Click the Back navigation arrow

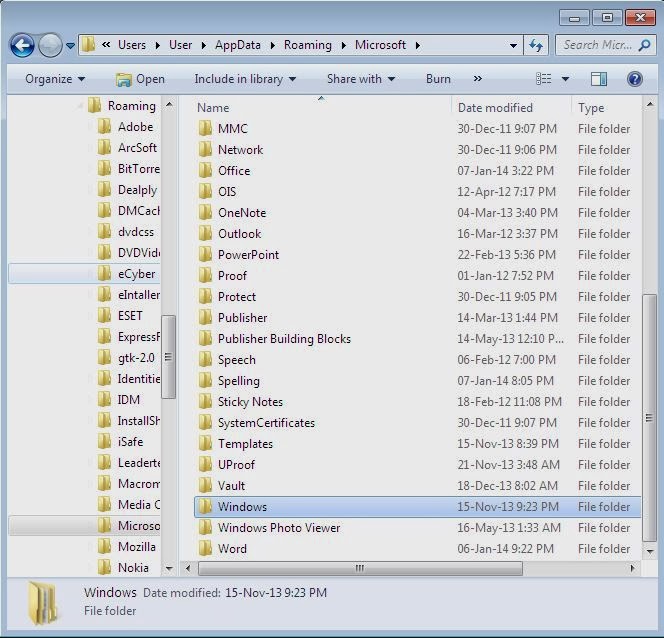22,45
